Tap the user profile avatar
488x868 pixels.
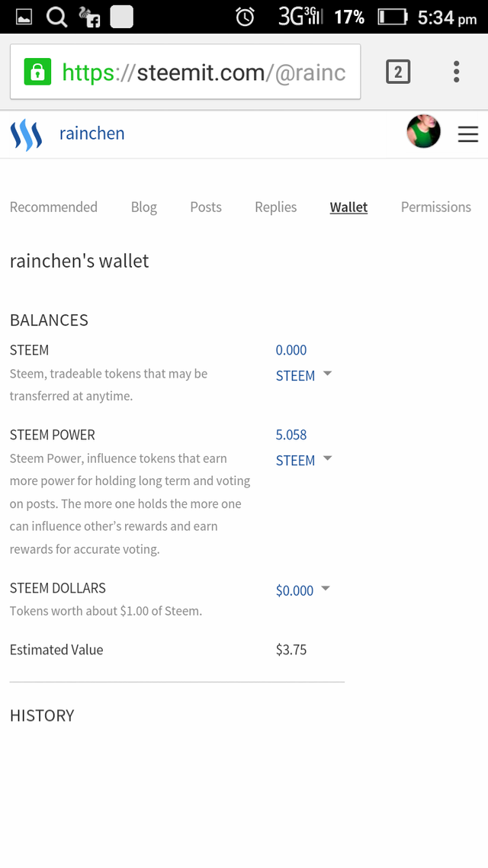coord(423,132)
